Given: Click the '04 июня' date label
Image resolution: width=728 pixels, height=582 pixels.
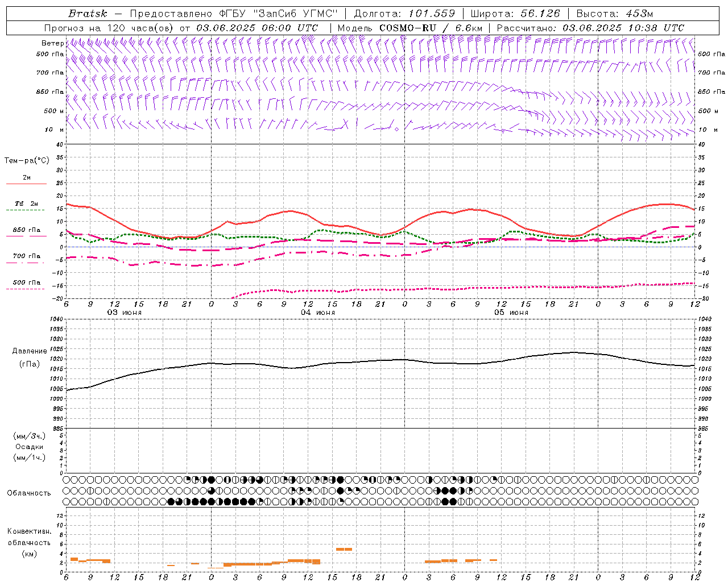Looking at the screenshot, I should 318,313.
